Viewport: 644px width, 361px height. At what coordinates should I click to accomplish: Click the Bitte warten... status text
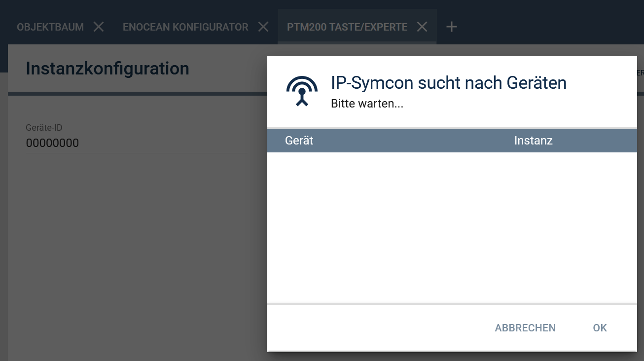[x=367, y=104]
